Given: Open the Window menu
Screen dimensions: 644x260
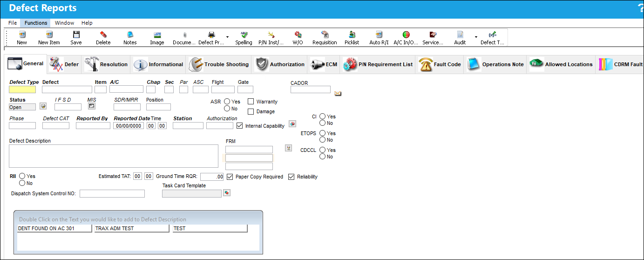Looking at the screenshot, I should 64,23.
